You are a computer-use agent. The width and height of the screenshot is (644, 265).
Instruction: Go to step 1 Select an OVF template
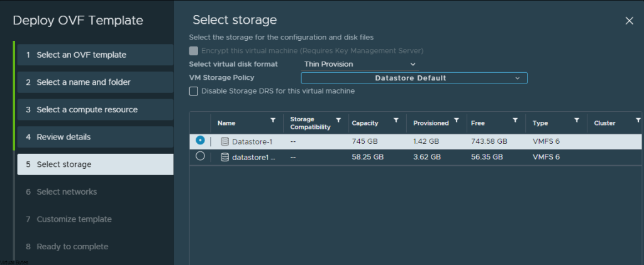(96, 55)
